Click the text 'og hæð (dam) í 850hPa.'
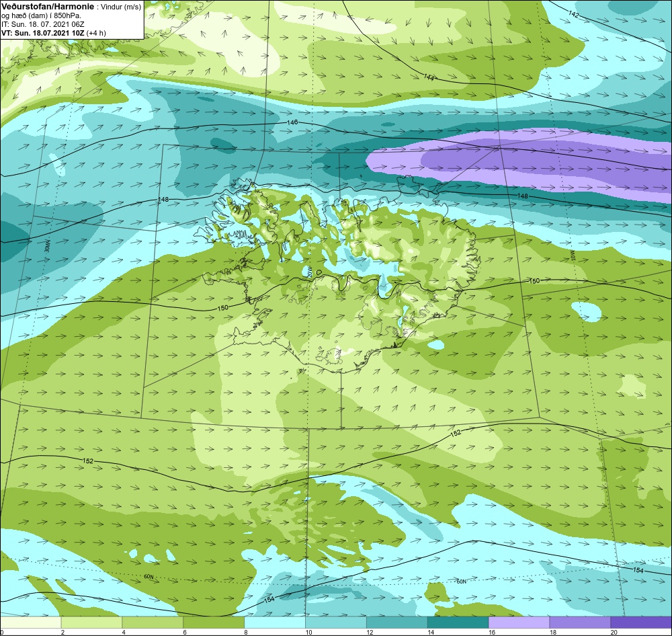The height and width of the screenshot is (636, 672). pyautogui.click(x=41, y=16)
